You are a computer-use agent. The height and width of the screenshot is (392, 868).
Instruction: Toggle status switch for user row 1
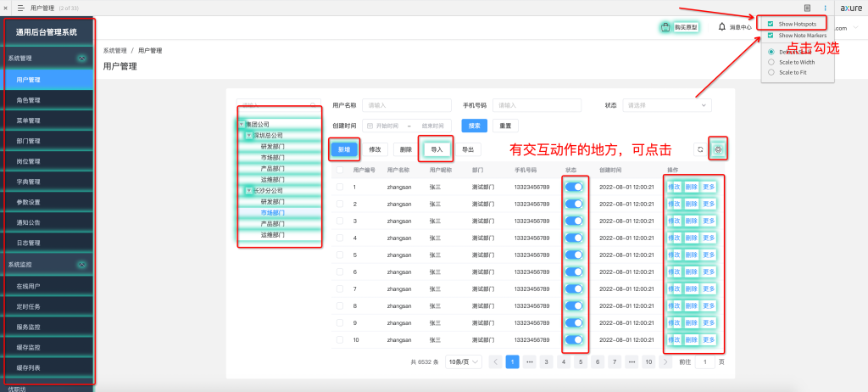click(x=575, y=187)
